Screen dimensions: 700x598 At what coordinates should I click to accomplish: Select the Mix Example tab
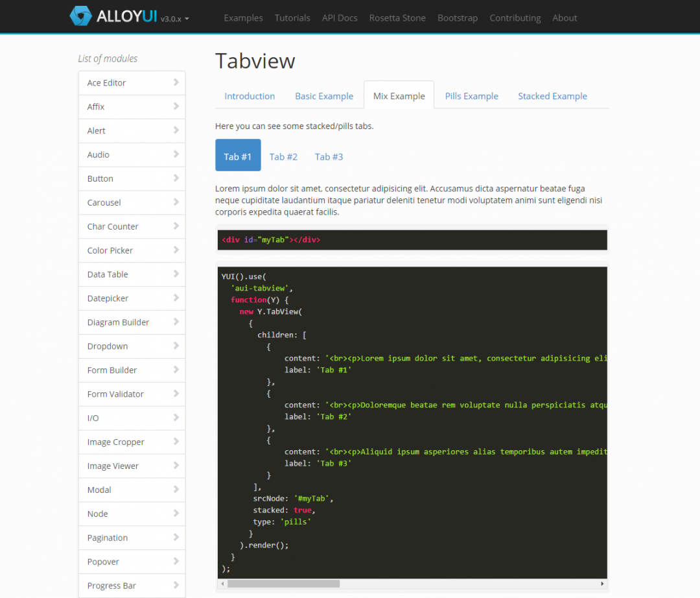click(x=399, y=96)
